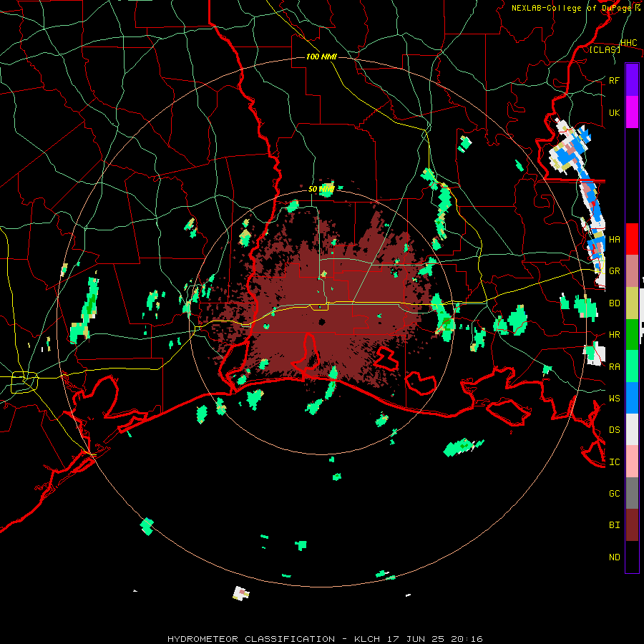Click the RF purple legend swatch
The image size is (644, 644).
(632, 80)
